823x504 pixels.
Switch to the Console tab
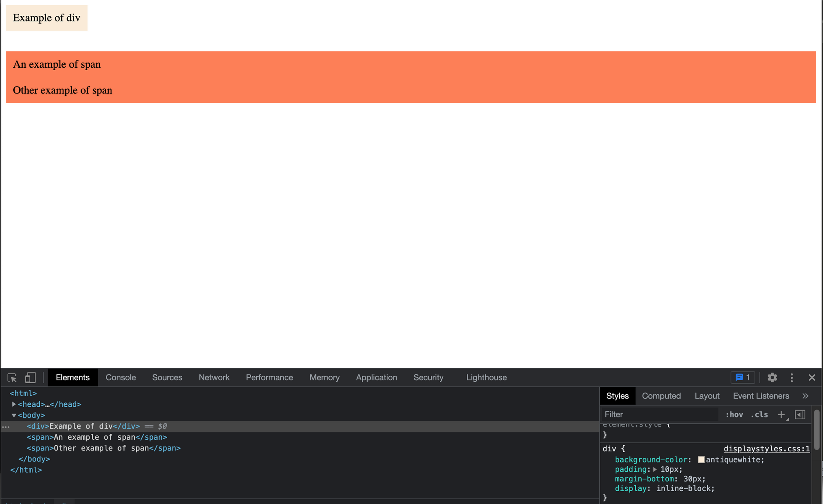coord(120,378)
